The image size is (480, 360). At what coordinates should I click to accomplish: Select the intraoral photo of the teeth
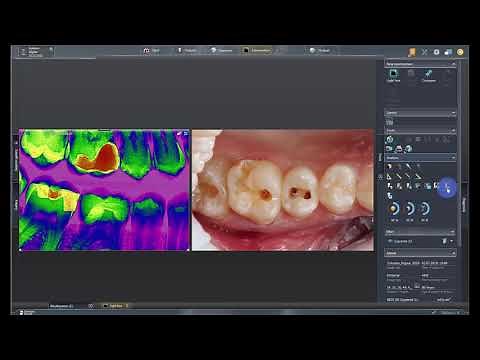tap(283, 190)
